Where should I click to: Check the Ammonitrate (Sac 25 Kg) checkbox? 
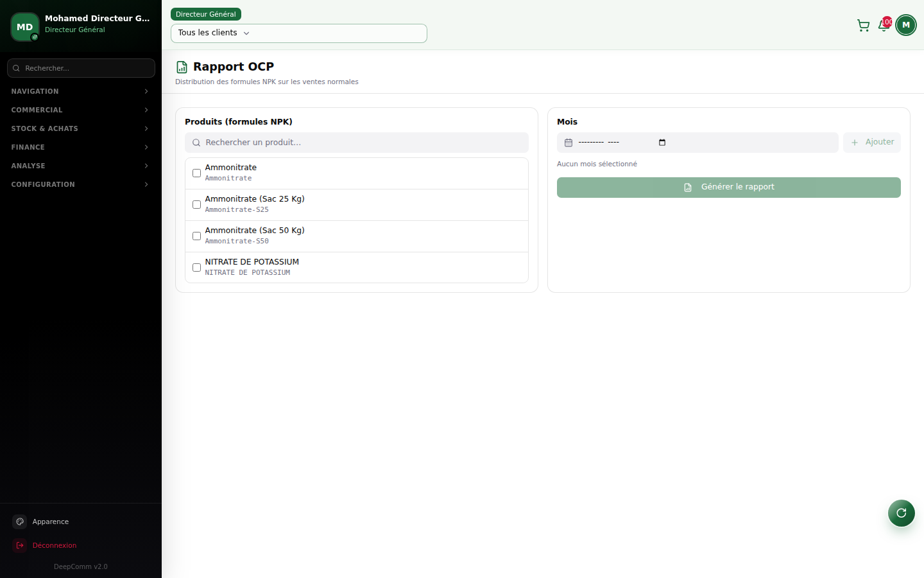click(196, 205)
